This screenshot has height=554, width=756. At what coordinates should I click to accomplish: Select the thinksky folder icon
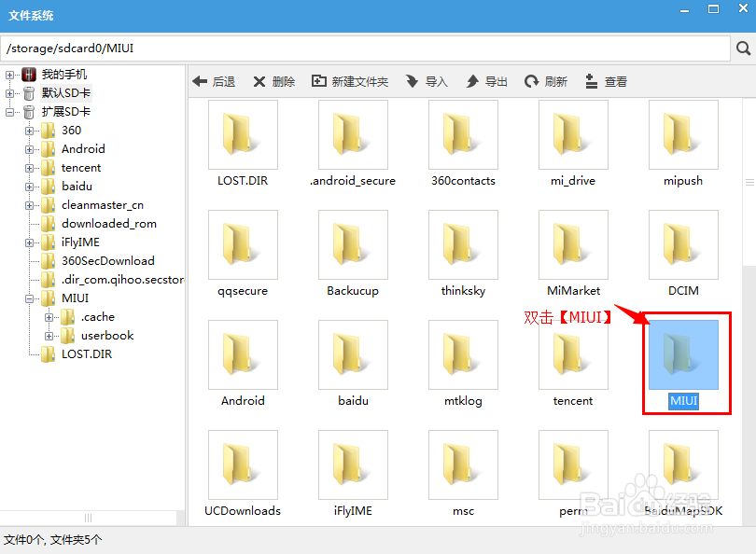tap(463, 244)
